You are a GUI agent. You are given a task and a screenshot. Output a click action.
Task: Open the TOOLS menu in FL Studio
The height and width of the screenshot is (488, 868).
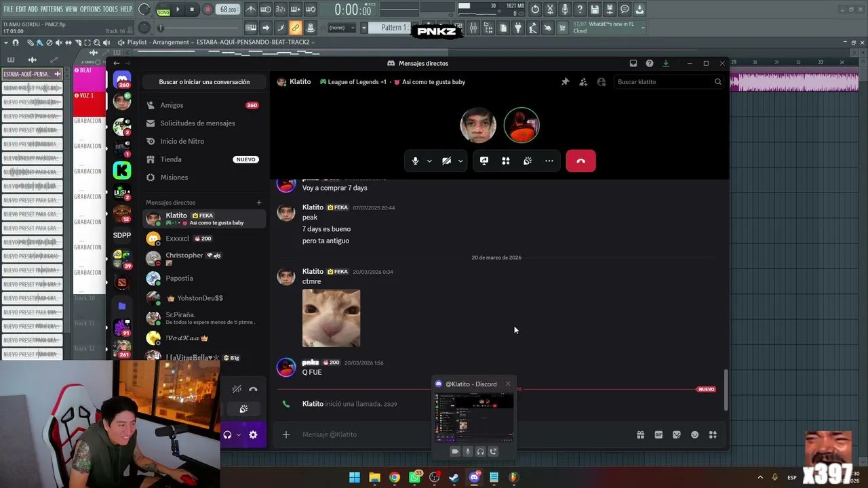pyautogui.click(x=110, y=9)
